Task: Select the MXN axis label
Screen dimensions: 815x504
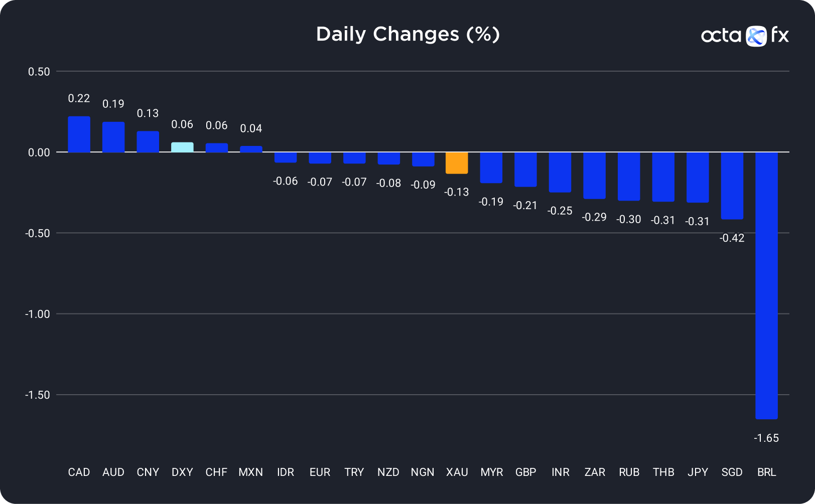Action: (x=251, y=472)
